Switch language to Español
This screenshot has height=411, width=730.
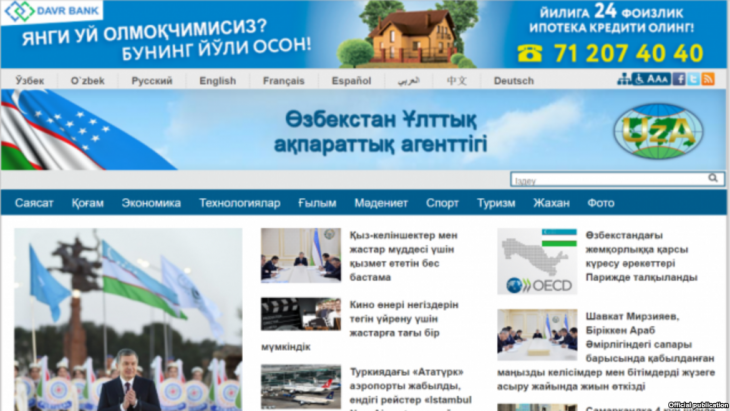click(351, 81)
